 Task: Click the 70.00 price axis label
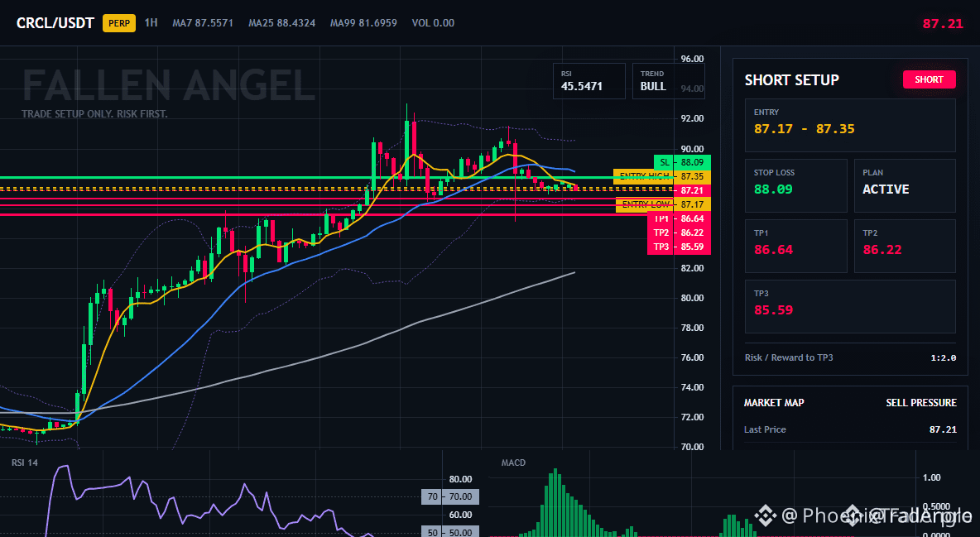[692, 447]
